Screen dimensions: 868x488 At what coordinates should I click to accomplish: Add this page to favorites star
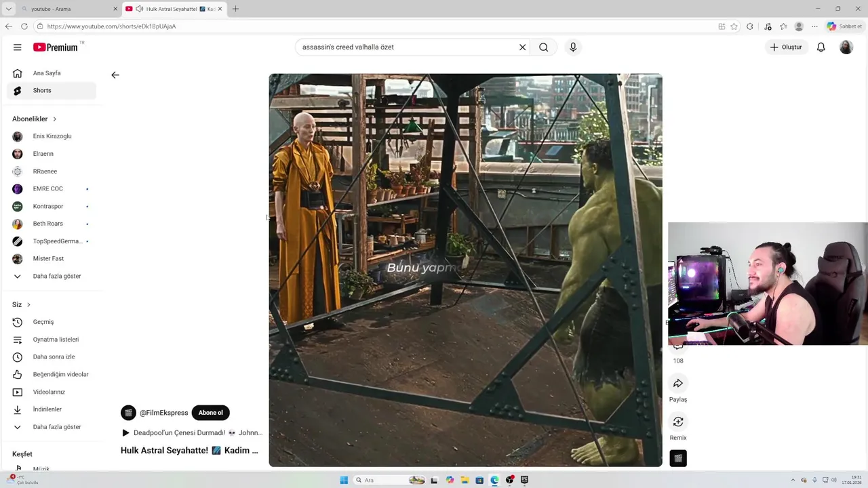point(734,26)
